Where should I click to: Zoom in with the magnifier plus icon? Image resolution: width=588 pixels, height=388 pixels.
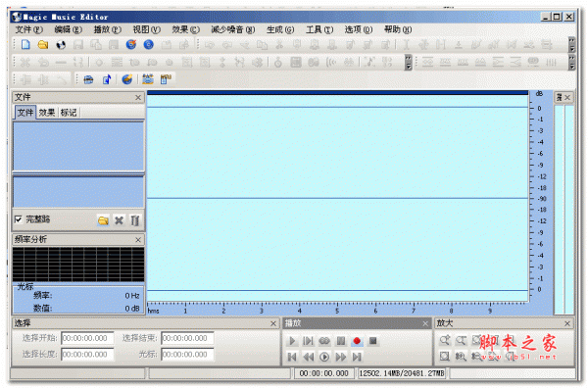pos(445,340)
